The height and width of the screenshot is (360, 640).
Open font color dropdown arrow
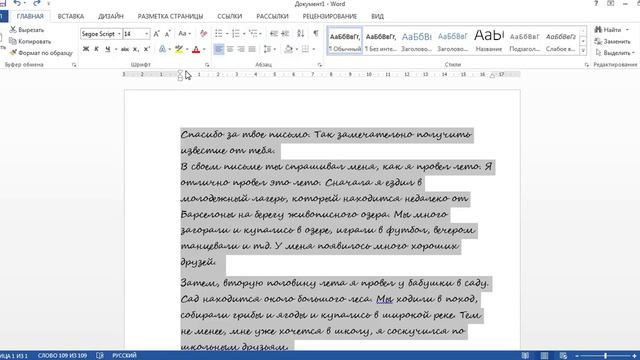pyautogui.click(x=204, y=49)
